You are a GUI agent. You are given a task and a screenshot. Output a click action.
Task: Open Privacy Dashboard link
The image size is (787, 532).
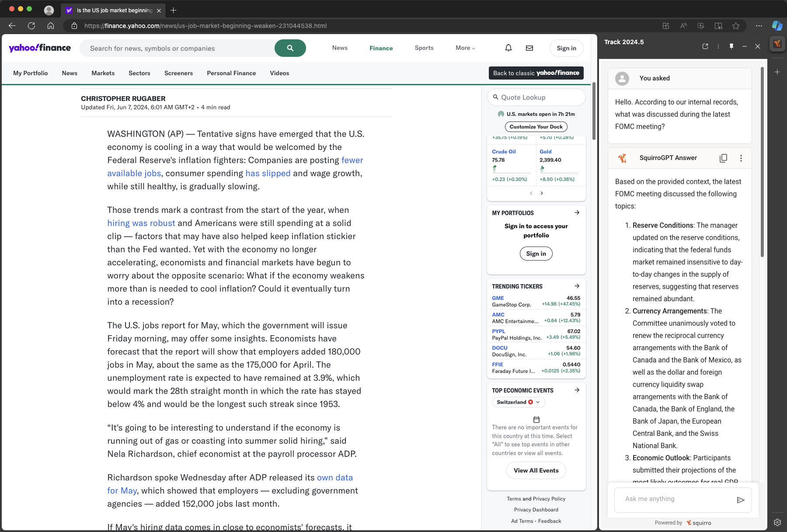pos(536,510)
